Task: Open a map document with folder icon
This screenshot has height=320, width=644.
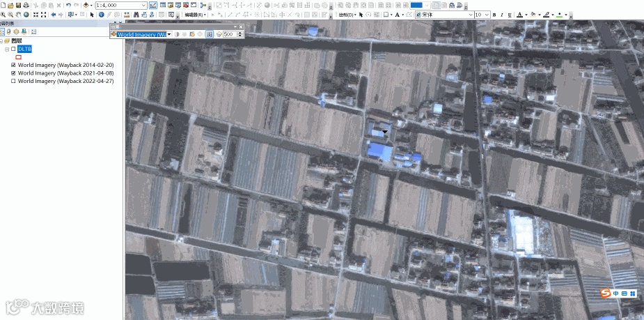Action: [10, 6]
